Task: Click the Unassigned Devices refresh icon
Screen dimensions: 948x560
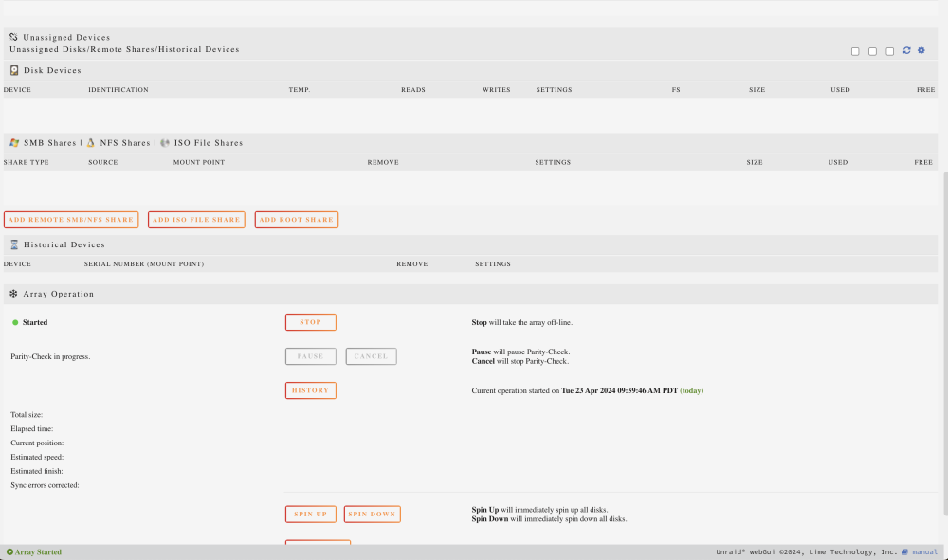Action: click(906, 51)
